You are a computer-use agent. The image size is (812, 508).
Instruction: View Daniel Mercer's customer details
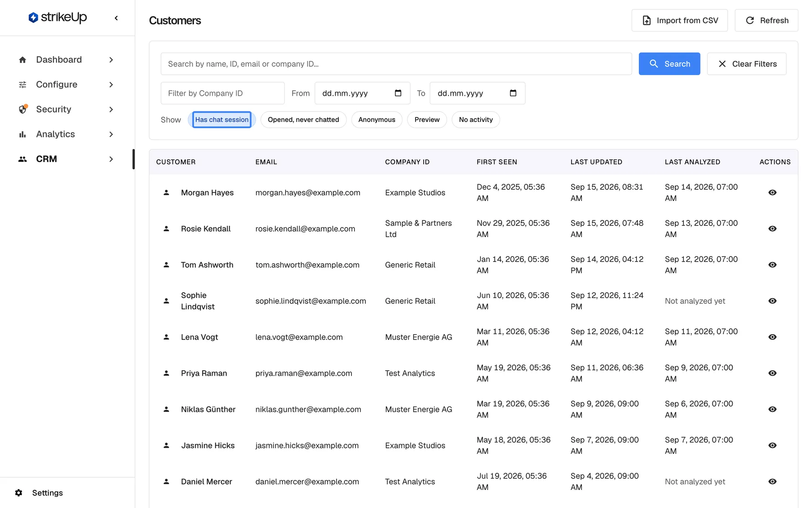coord(772,481)
